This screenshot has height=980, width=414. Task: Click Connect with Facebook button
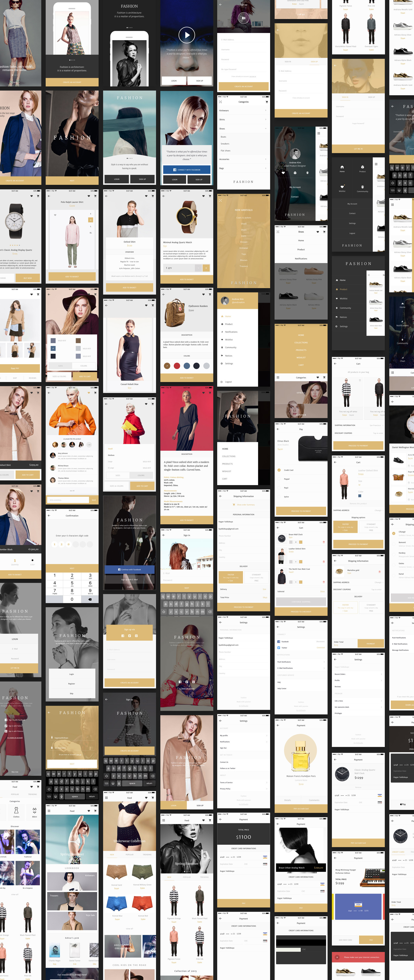tap(186, 170)
